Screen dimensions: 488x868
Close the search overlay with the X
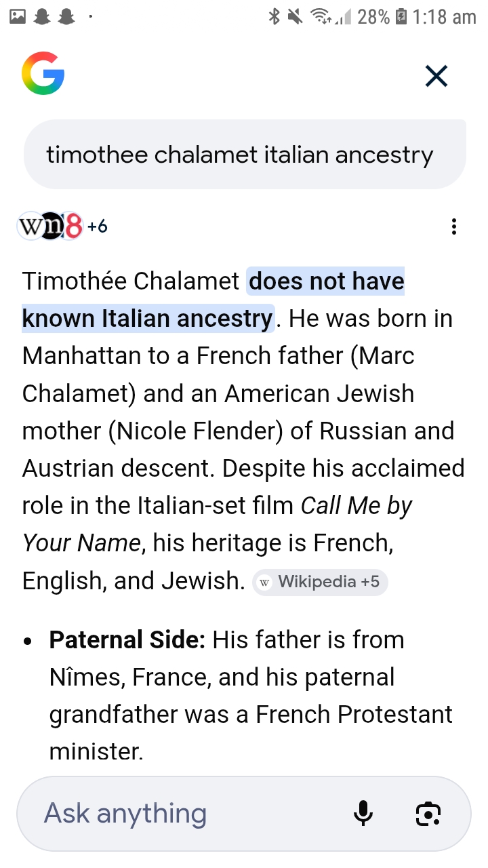click(x=436, y=76)
